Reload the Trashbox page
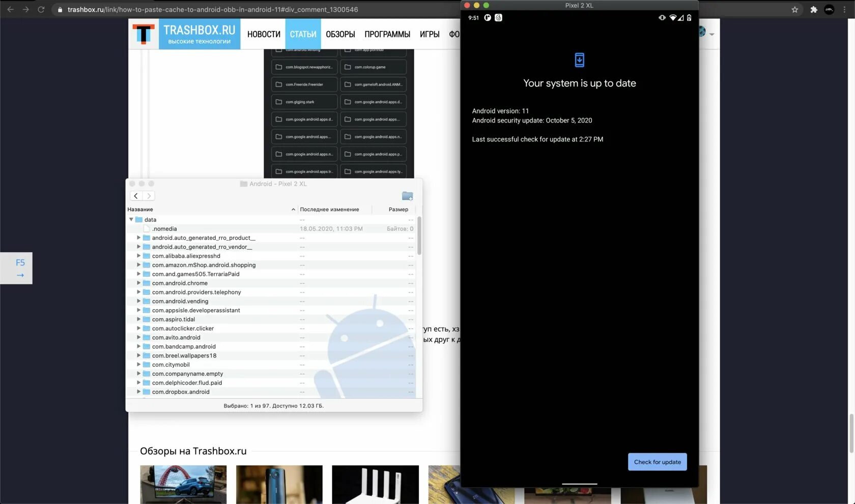The height and width of the screenshot is (504, 855). (x=41, y=10)
